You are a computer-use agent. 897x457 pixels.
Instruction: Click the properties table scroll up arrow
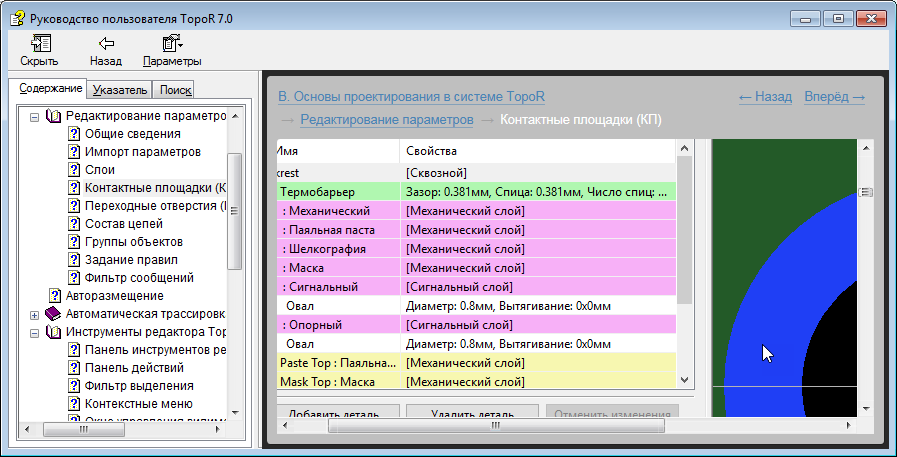click(685, 149)
